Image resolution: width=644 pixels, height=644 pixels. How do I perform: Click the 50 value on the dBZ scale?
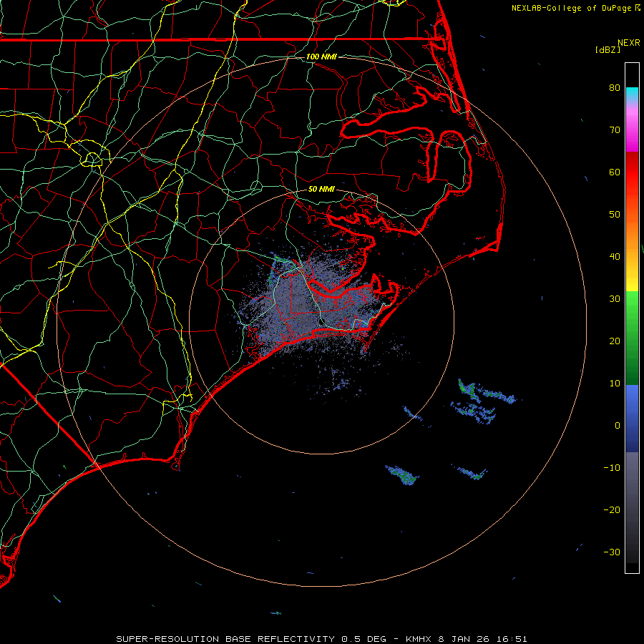coord(615,215)
